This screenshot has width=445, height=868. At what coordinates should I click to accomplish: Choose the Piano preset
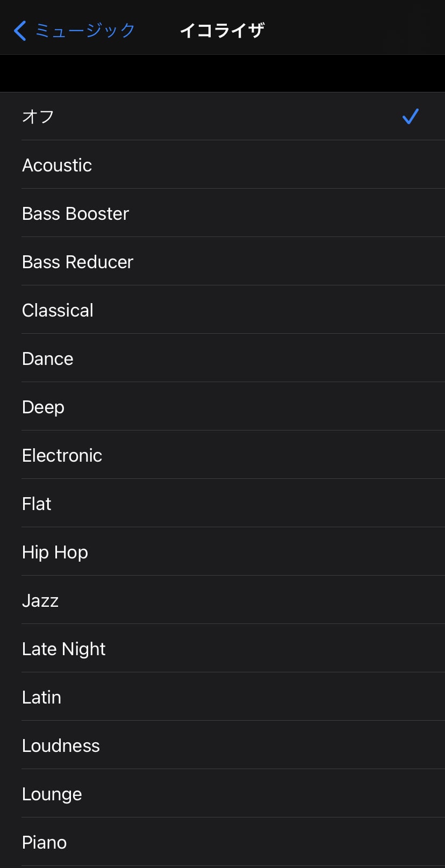(x=44, y=842)
